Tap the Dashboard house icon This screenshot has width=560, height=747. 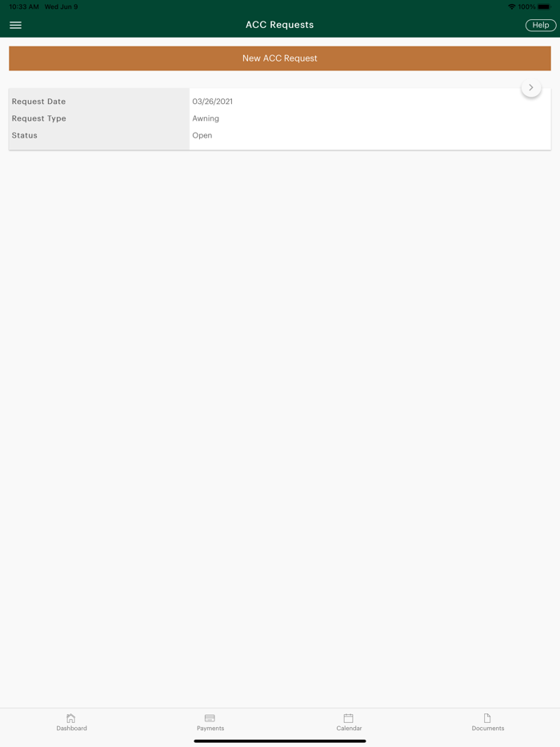[71, 718]
